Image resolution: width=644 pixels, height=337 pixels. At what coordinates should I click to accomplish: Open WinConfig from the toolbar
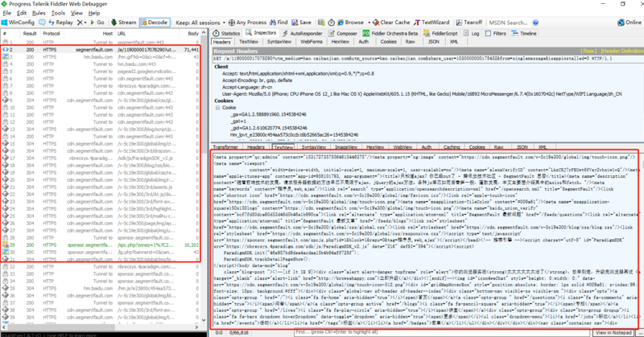coord(18,23)
